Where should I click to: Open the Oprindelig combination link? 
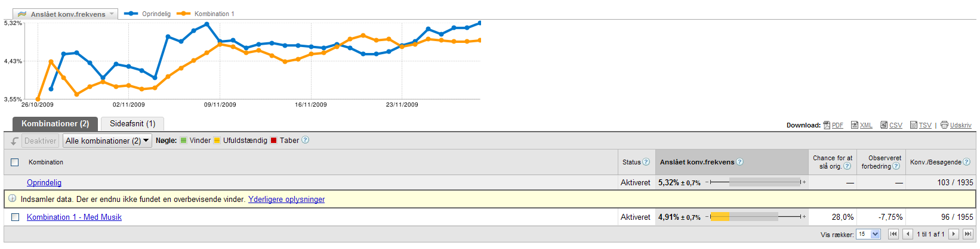pos(44,183)
